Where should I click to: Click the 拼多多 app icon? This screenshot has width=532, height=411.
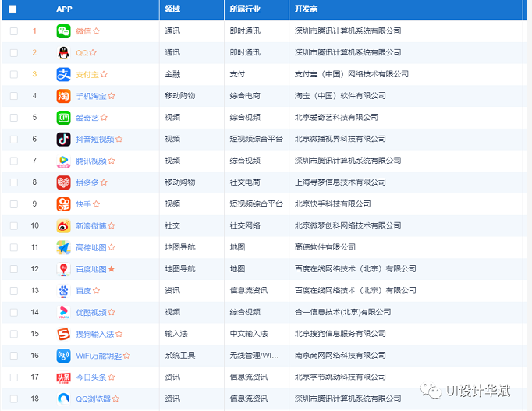[63, 182]
